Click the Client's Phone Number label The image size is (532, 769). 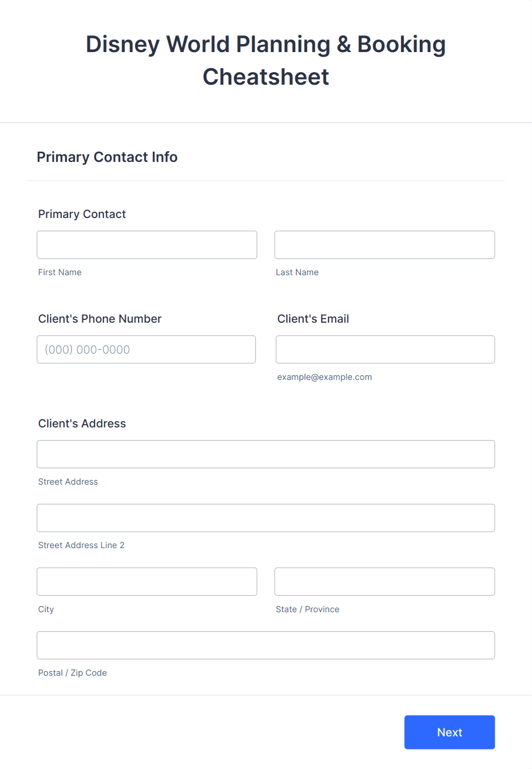pos(100,319)
